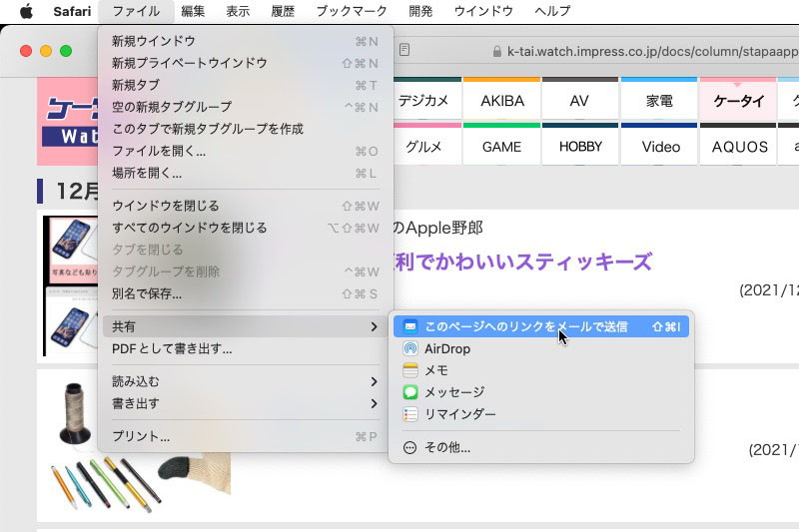Open the Video site tab

(x=659, y=144)
